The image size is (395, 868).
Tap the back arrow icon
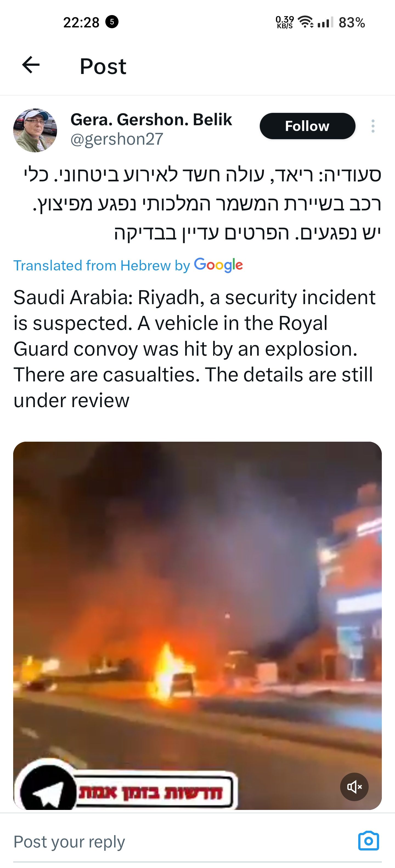click(x=31, y=65)
